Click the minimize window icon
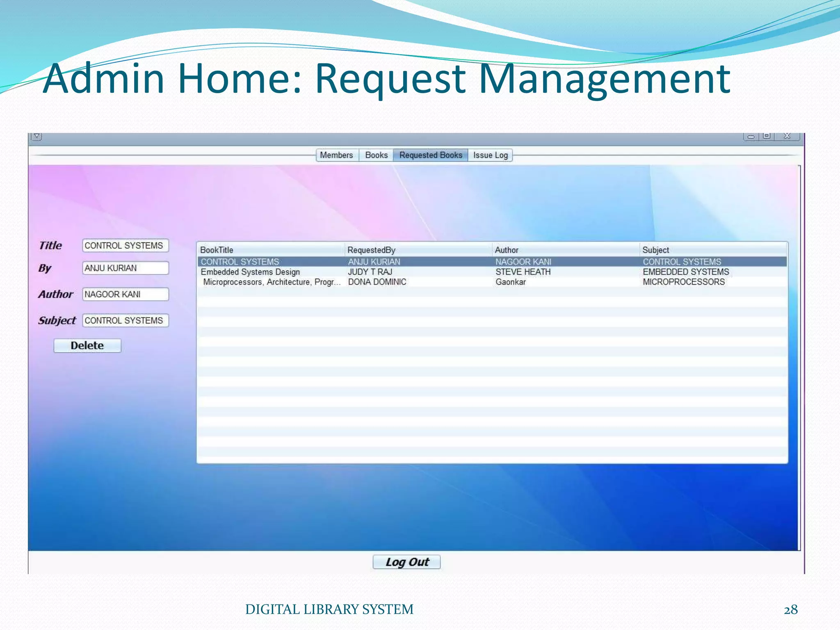840x630 pixels. pos(751,137)
